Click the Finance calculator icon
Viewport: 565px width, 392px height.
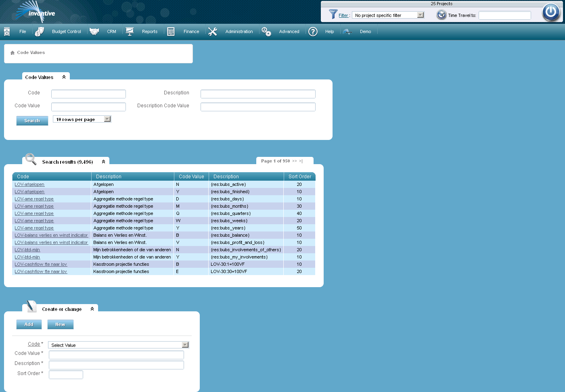click(171, 31)
